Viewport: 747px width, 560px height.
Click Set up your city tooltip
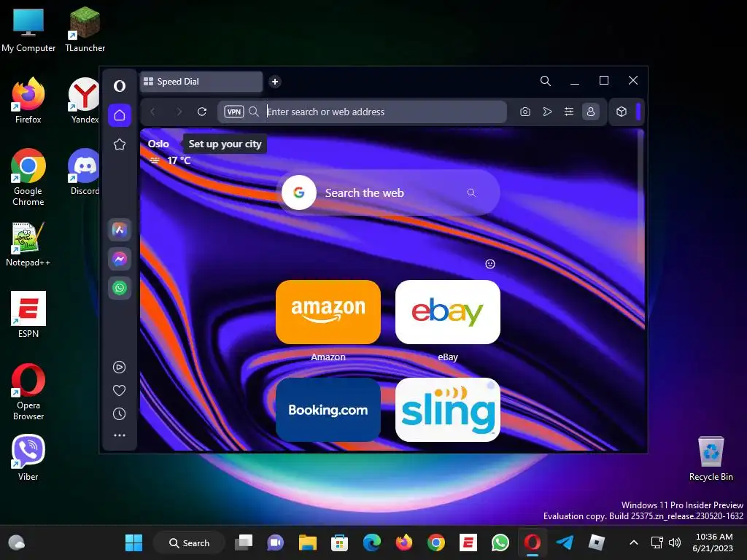[x=225, y=144]
